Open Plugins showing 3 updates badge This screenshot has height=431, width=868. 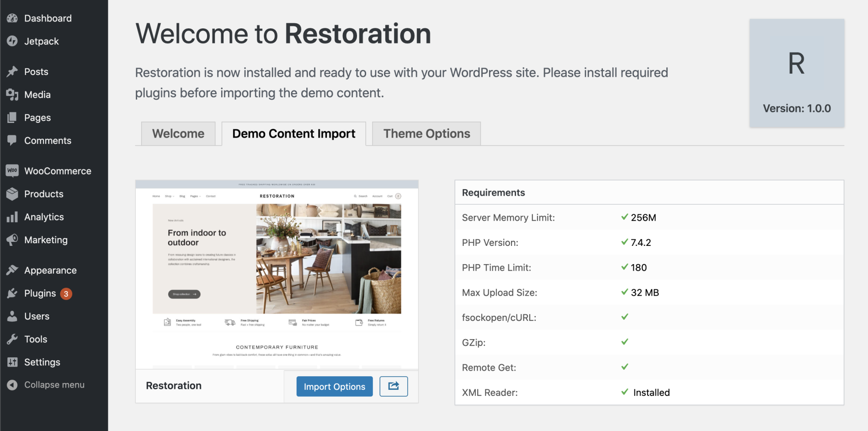click(40, 293)
